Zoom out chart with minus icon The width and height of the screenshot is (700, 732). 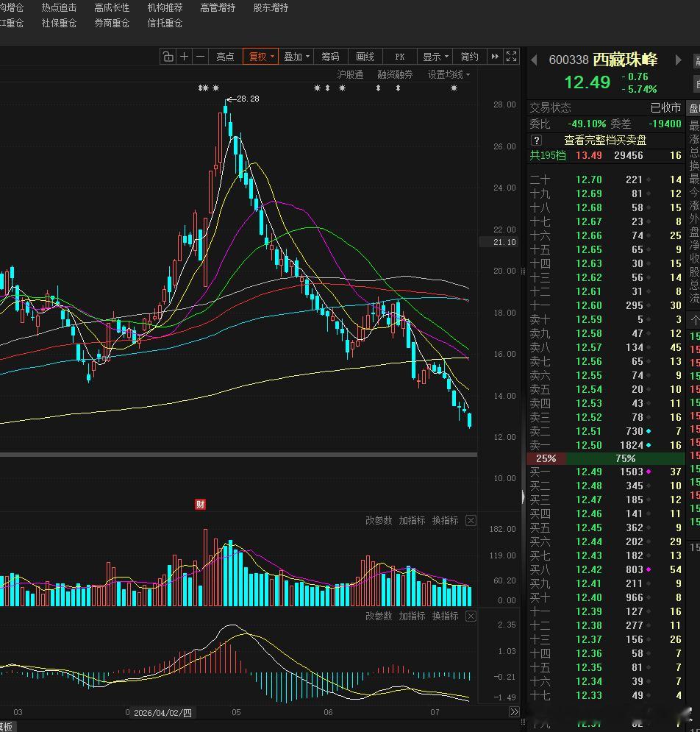[x=201, y=57]
